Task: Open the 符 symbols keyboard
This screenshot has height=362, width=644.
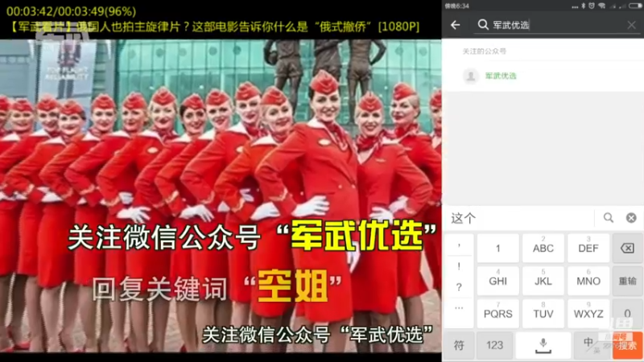Action: pos(459,345)
